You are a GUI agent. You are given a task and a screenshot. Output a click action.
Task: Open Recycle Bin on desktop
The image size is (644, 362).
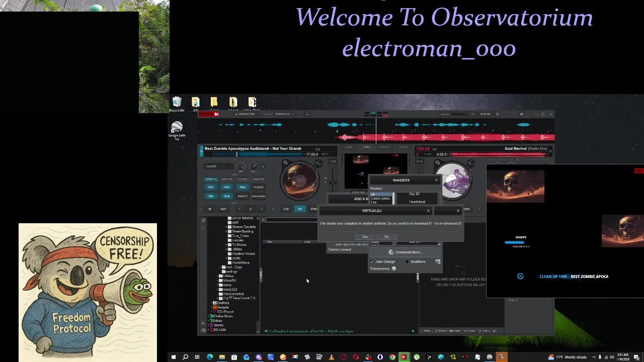point(177,105)
